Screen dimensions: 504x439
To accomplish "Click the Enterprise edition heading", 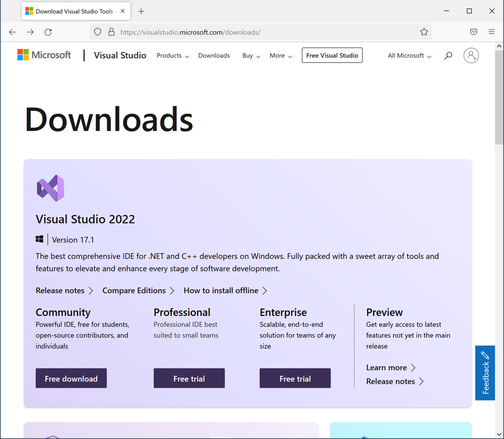I will tap(283, 312).
